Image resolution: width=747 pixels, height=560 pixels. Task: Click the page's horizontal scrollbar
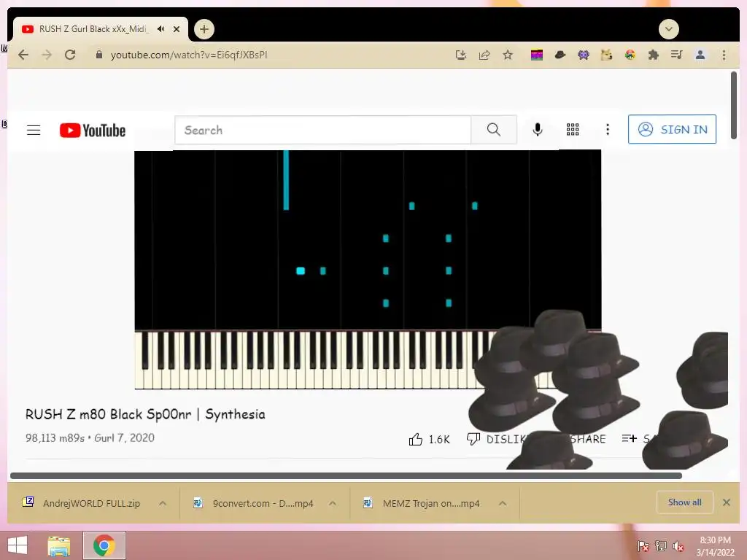pos(346,475)
